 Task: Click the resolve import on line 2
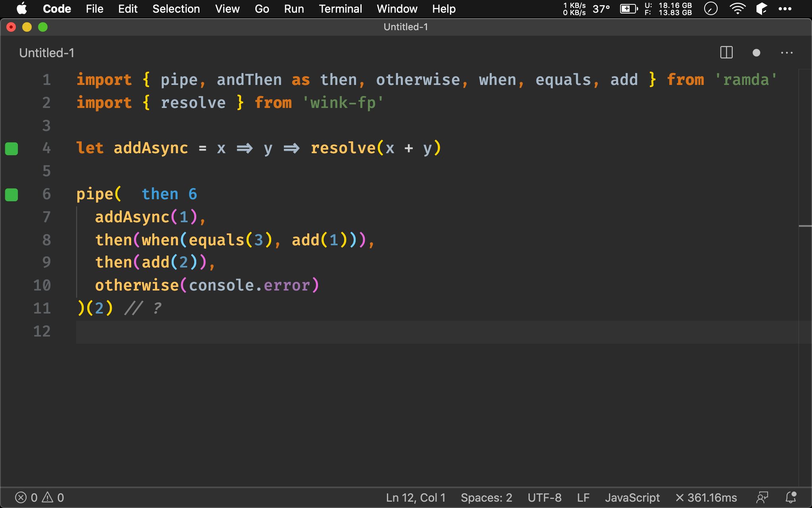[x=193, y=103]
